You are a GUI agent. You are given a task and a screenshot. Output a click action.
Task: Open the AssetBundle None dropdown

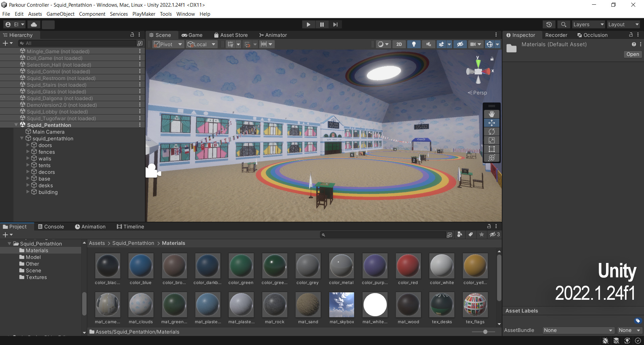pos(578,330)
